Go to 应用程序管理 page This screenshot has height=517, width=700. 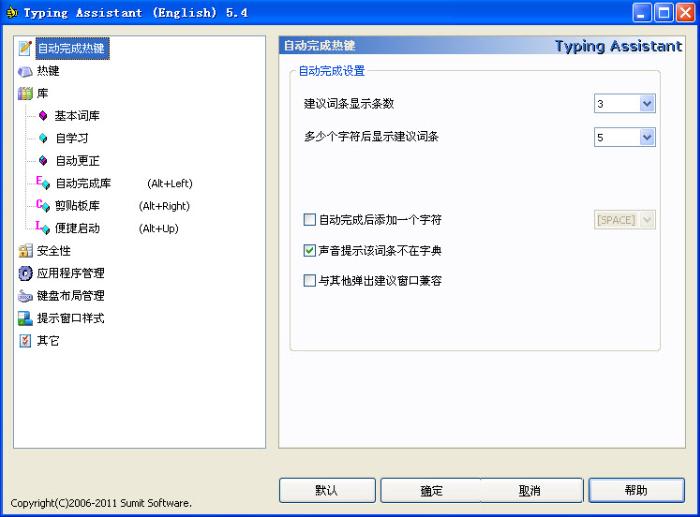point(71,273)
